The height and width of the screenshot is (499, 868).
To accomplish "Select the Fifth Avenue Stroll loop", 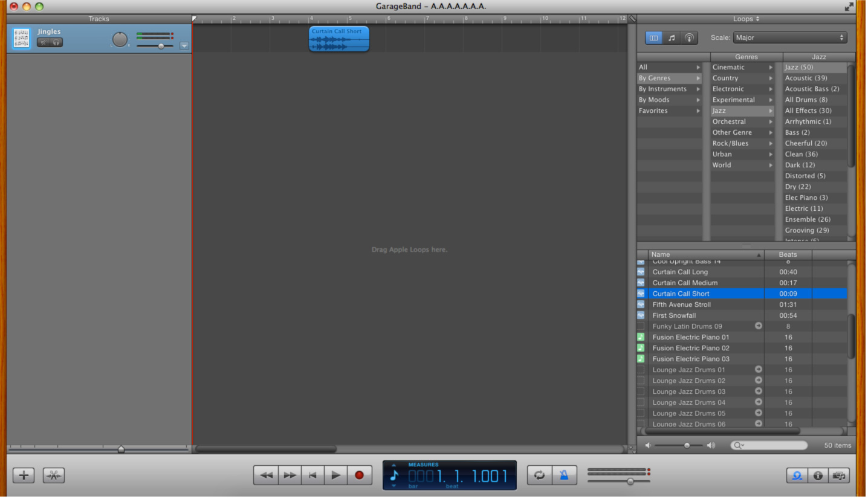I will (x=681, y=304).
